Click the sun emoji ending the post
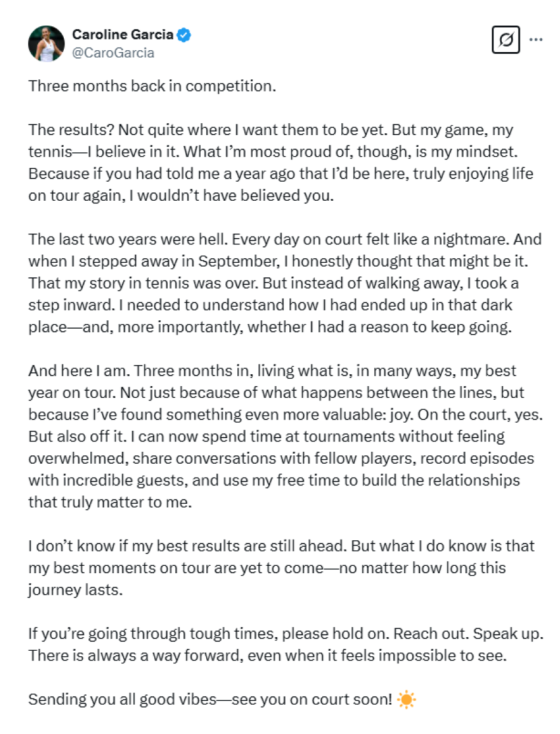 [x=406, y=700]
